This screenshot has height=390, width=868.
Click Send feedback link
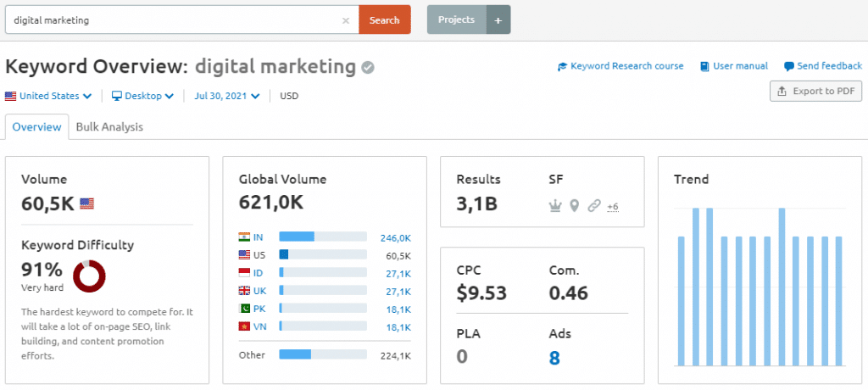pos(830,66)
